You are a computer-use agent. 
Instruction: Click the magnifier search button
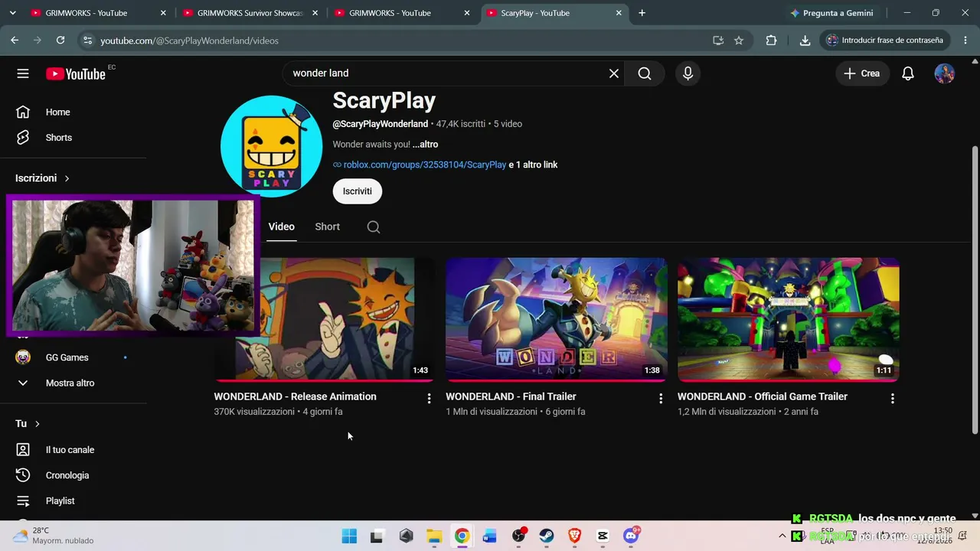pos(645,73)
